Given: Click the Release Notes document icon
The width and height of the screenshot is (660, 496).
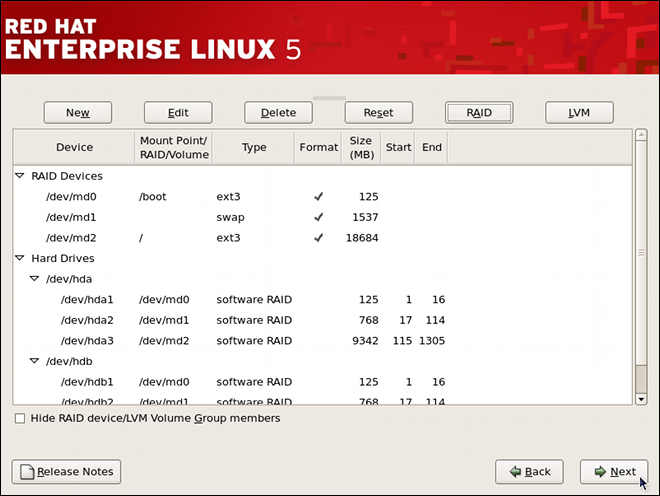Looking at the screenshot, I should pyautogui.click(x=27, y=472).
